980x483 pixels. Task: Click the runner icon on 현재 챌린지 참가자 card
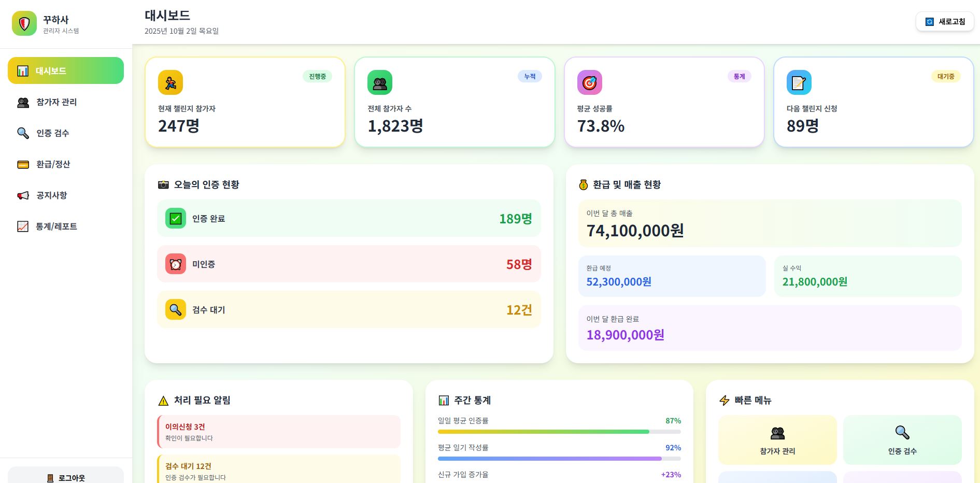(x=171, y=82)
